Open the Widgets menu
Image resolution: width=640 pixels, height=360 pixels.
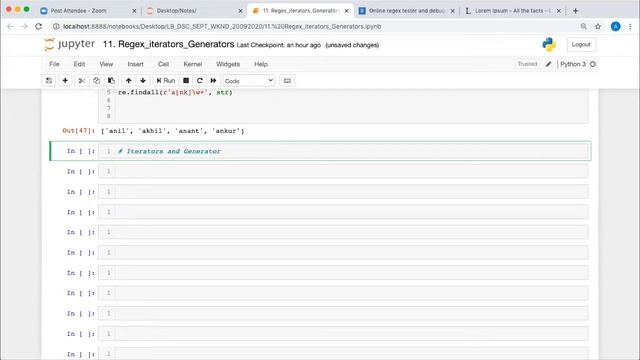pos(228,64)
